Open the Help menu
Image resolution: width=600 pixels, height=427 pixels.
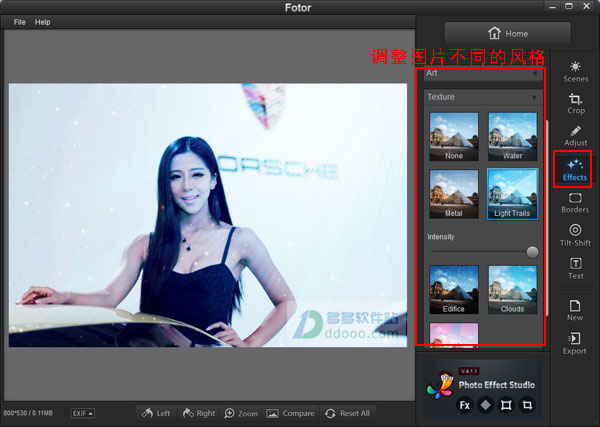click(x=42, y=22)
